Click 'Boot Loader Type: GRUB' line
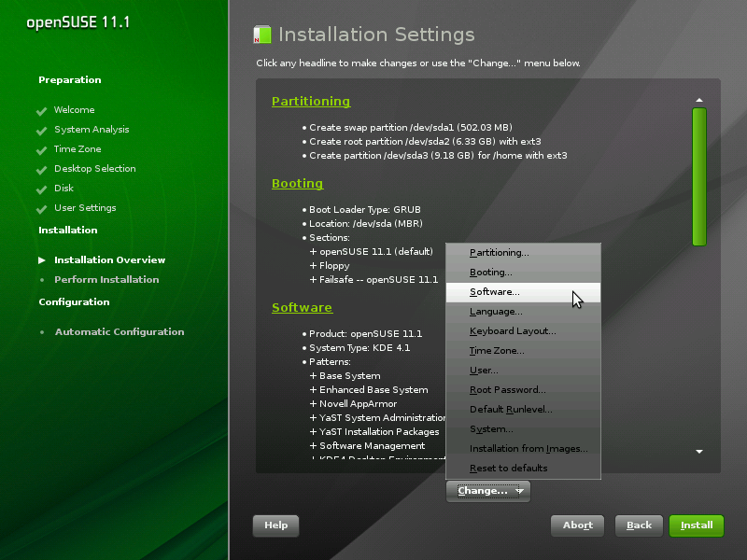This screenshot has height=560, width=747. coord(365,209)
